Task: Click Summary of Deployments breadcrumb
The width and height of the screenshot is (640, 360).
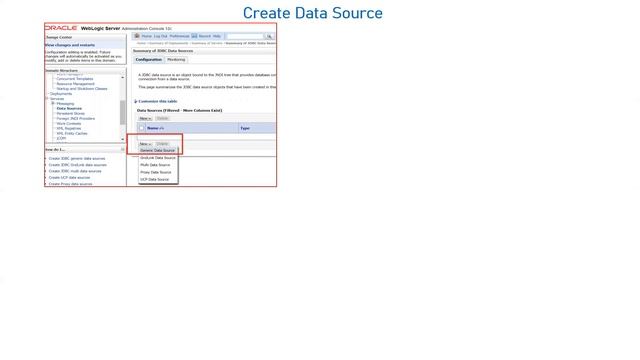Action: click(169, 43)
